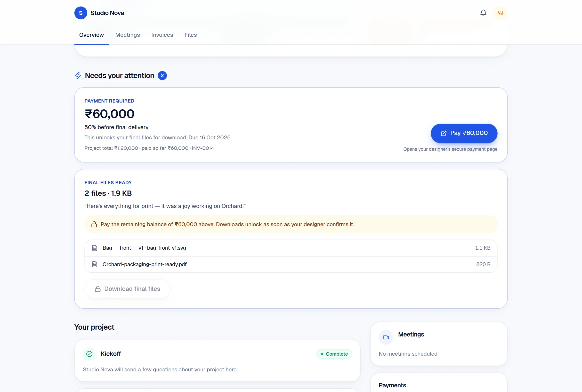Click the Payments card heading
The width and height of the screenshot is (582, 392).
pyautogui.click(x=392, y=385)
